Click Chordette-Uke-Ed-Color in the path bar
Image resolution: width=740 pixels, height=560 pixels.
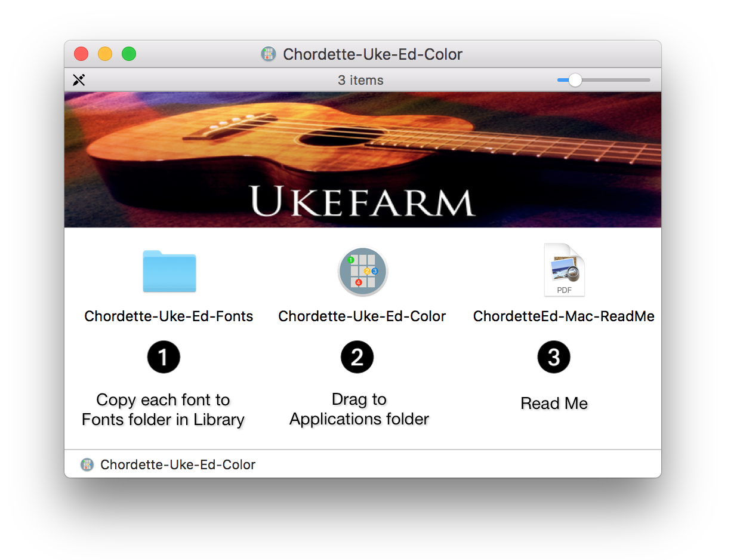click(178, 464)
